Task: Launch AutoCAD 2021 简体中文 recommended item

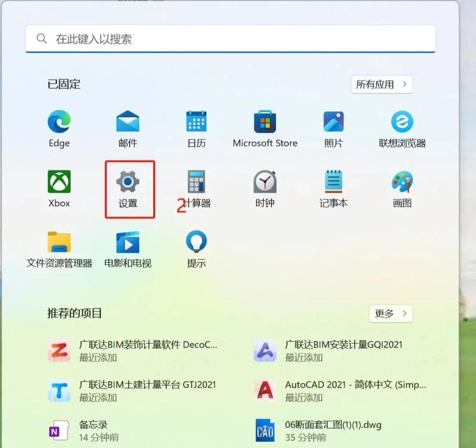Action: pyautogui.click(x=340, y=391)
